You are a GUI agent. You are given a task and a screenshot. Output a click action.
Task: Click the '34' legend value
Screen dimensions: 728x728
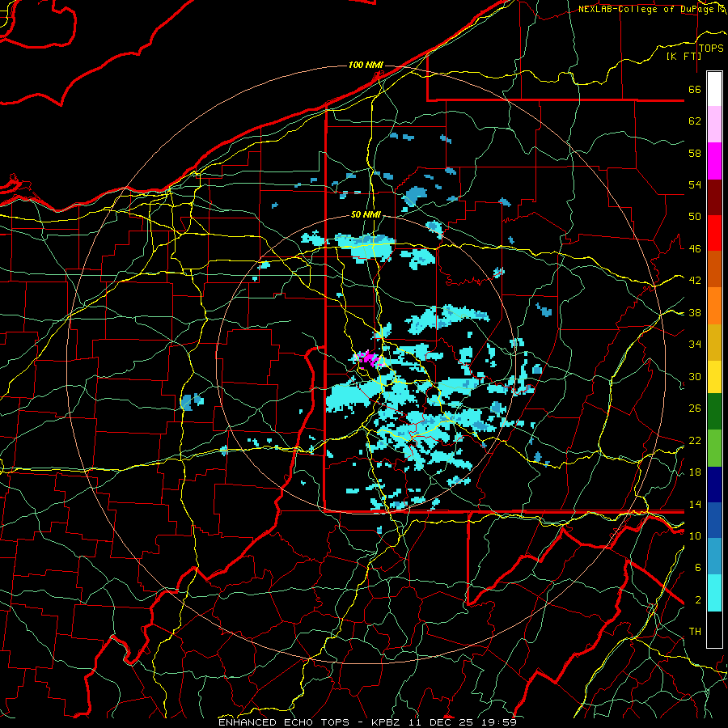[695, 345]
